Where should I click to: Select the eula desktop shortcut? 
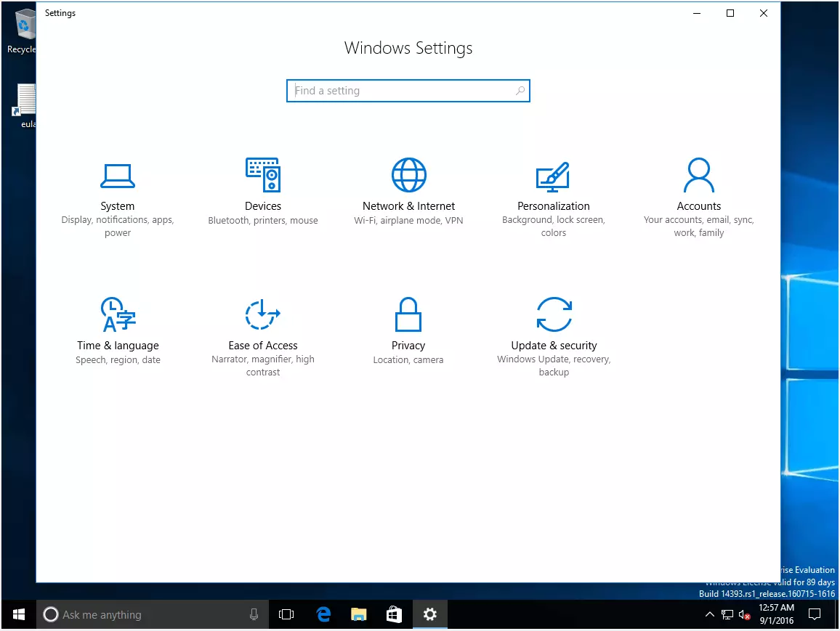pyautogui.click(x=24, y=105)
